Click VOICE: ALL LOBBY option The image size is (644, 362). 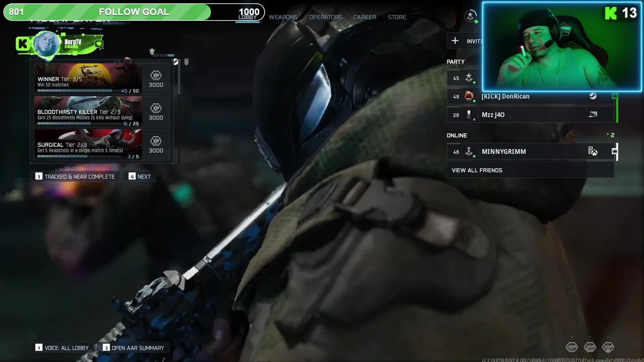pyautogui.click(x=62, y=347)
